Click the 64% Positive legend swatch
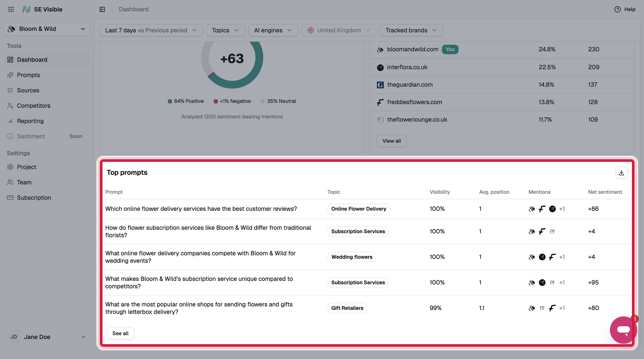The image size is (644, 359). pos(170,101)
